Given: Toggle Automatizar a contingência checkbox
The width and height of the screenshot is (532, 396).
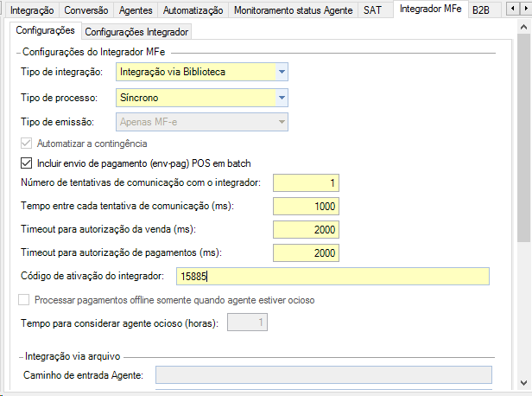Looking at the screenshot, I should click(24, 144).
